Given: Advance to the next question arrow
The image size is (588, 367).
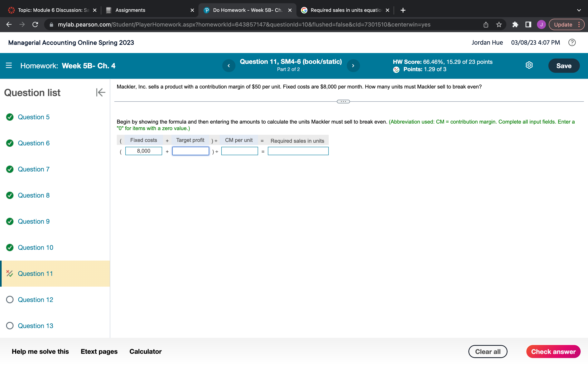Looking at the screenshot, I should pyautogui.click(x=353, y=66).
